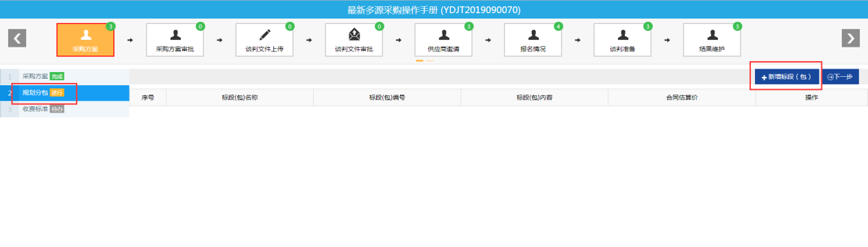Click the 序号 column header

click(x=148, y=98)
